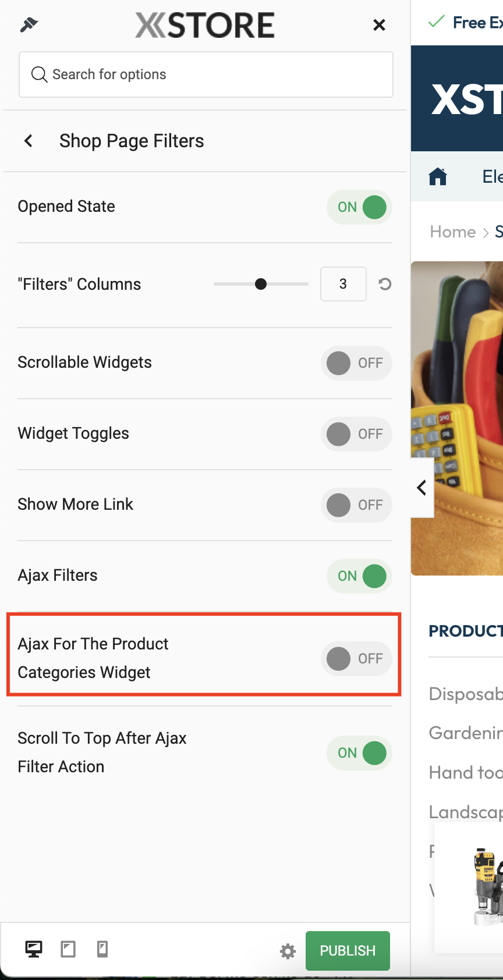503x980 pixels.
Task: Click the home icon in site navigation
Action: [x=438, y=176]
